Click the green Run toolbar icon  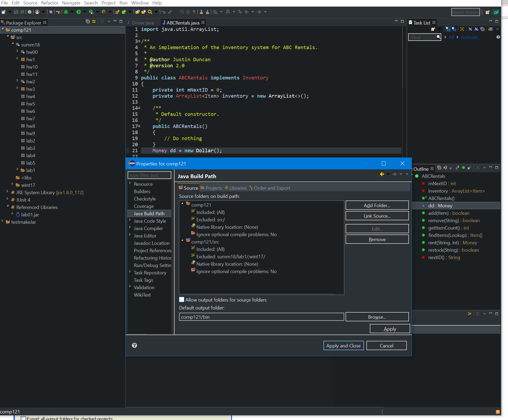tap(78, 12)
